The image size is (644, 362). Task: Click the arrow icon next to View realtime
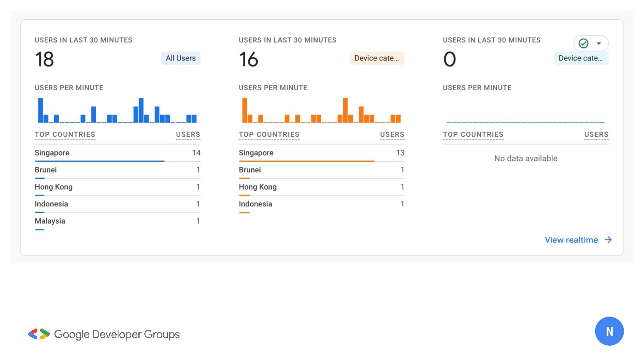pyautogui.click(x=608, y=240)
